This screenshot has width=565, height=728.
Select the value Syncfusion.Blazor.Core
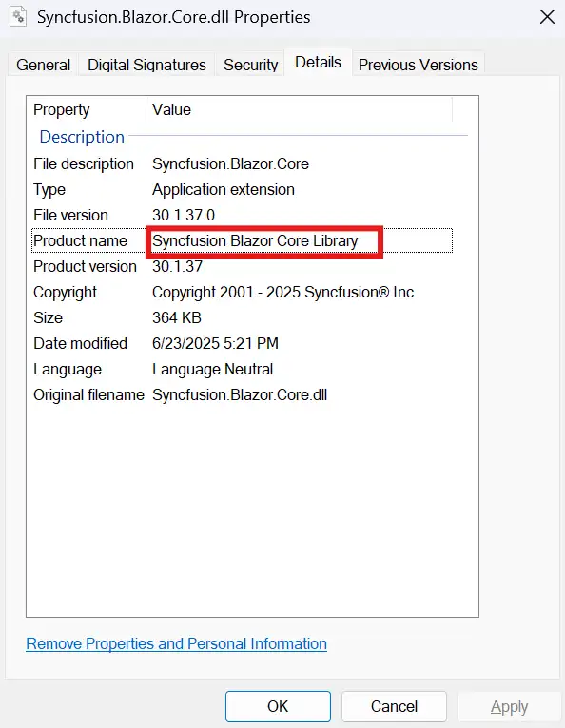(230, 163)
